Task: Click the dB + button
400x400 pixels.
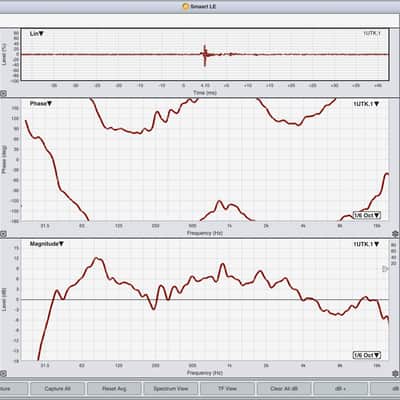Action: click(x=341, y=389)
